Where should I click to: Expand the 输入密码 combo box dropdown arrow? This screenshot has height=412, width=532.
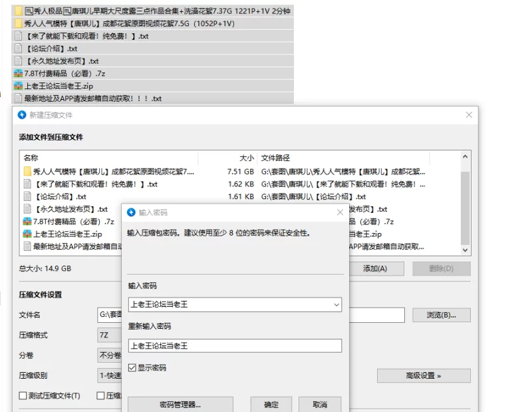336,305
